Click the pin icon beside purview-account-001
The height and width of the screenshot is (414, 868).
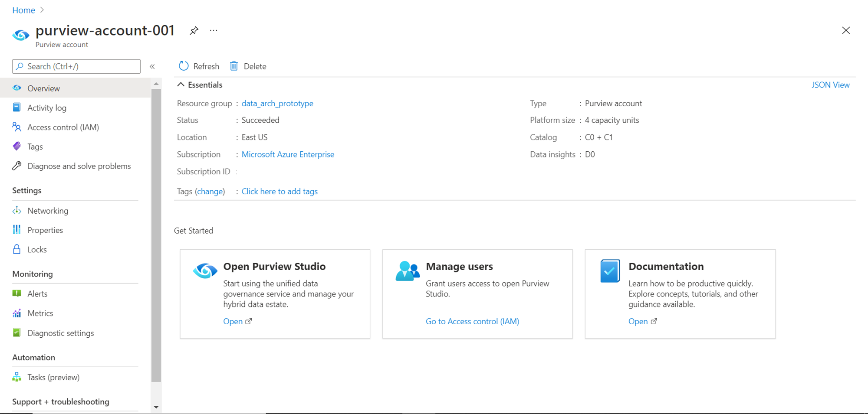[x=194, y=31]
